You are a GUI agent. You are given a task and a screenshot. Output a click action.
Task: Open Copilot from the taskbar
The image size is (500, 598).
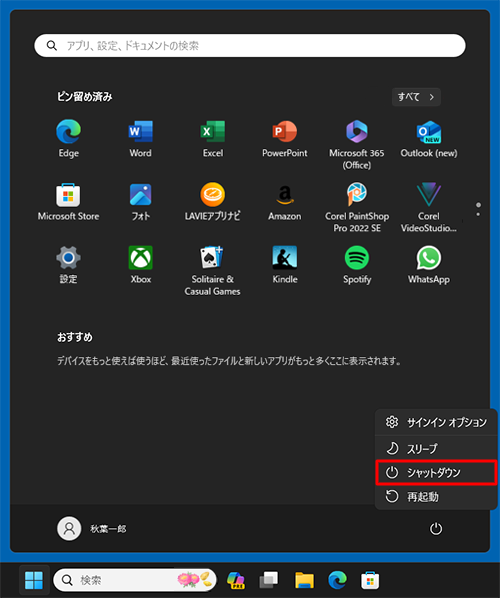236,580
